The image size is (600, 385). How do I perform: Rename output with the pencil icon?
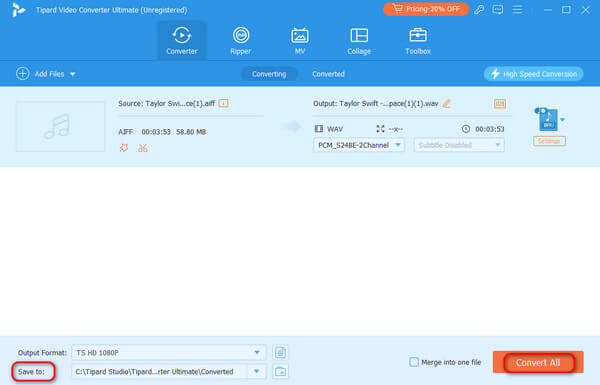tap(447, 103)
